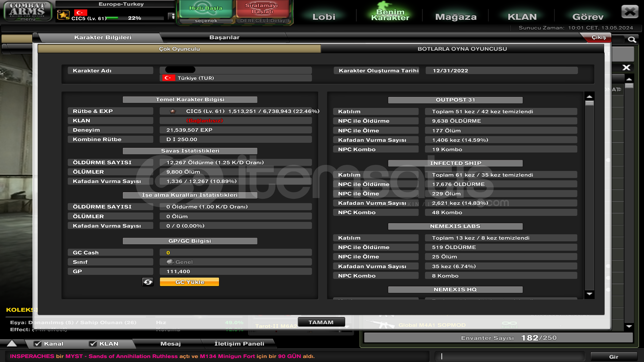644x362 pixels.
Task: Click the Gir send button
Action: 613,357
